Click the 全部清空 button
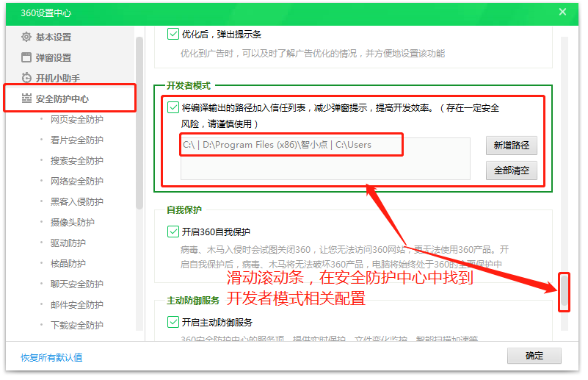 click(512, 171)
